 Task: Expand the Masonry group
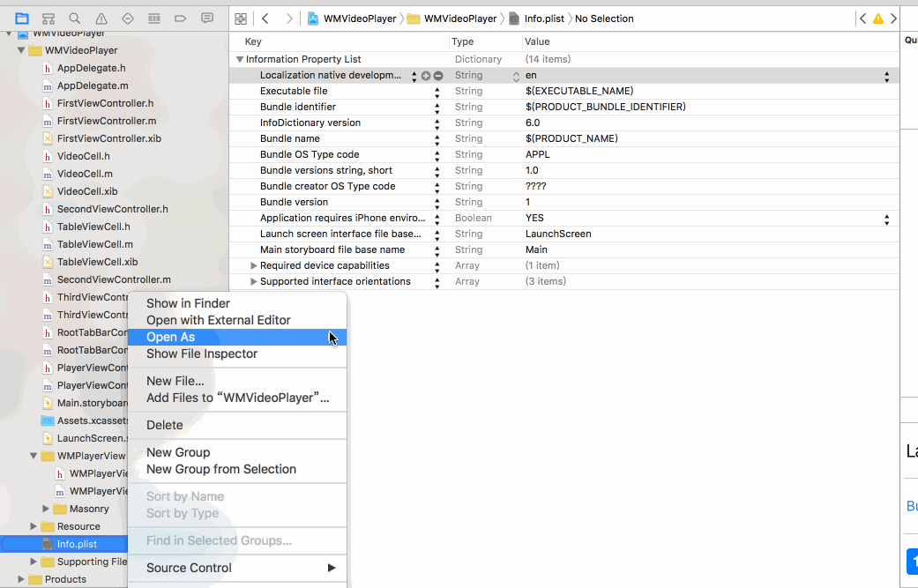pos(46,509)
